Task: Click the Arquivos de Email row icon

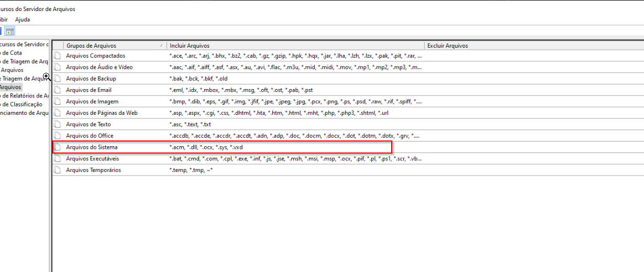Action: click(x=57, y=90)
